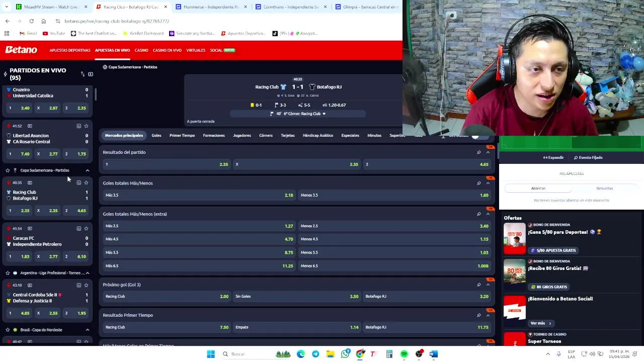Open stats icon for Caracas FC match
644x362 pixels.
pyautogui.click(x=78, y=228)
